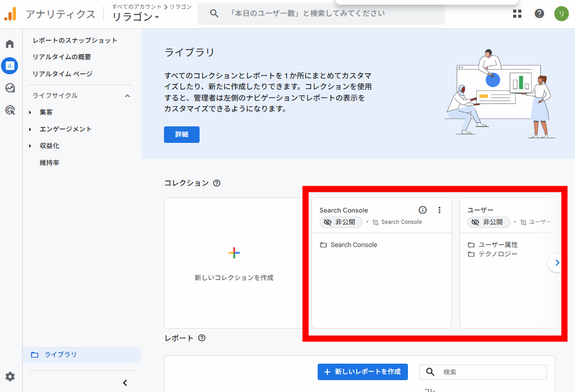Click Search Console card info icon
575x392 pixels.
[423, 210]
